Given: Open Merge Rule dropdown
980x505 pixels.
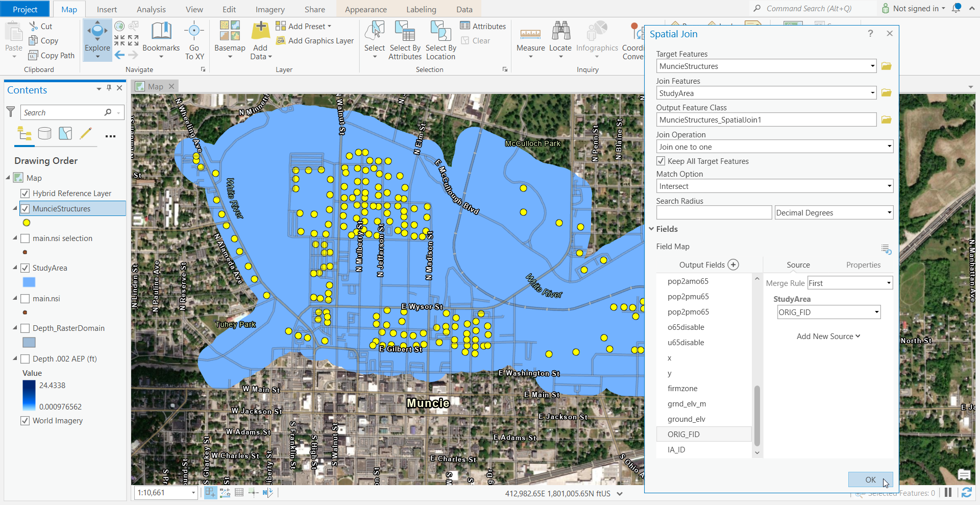Looking at the screenshot, I should [x=889, y=283].
